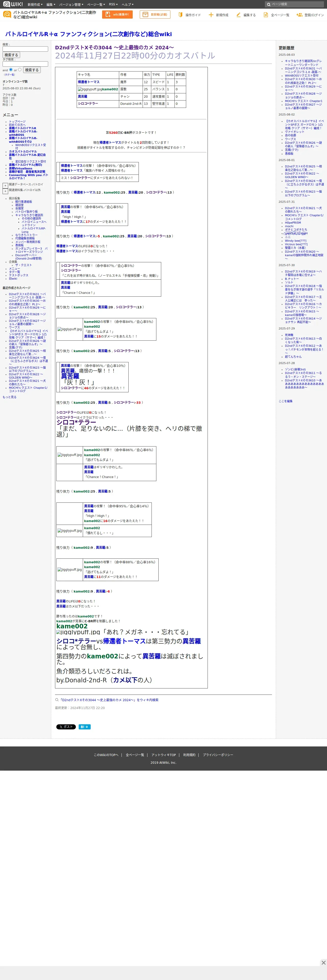
Task: Open the テストボックス sidebar link
Action: click(19, 276)
